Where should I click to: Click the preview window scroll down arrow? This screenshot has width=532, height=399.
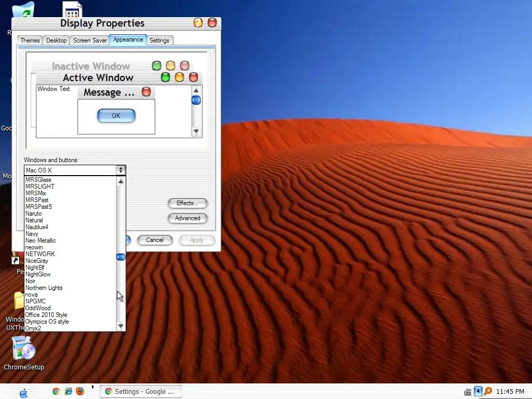tap(196, 131)
